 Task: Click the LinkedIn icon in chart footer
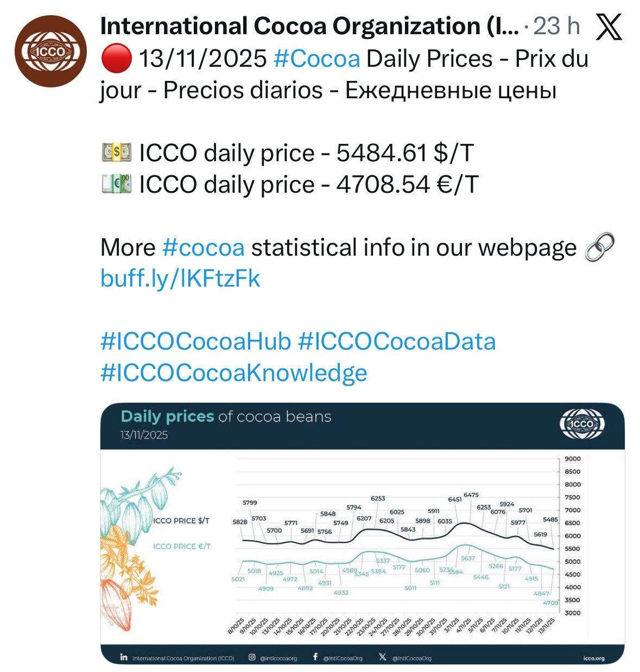(124, 657)
